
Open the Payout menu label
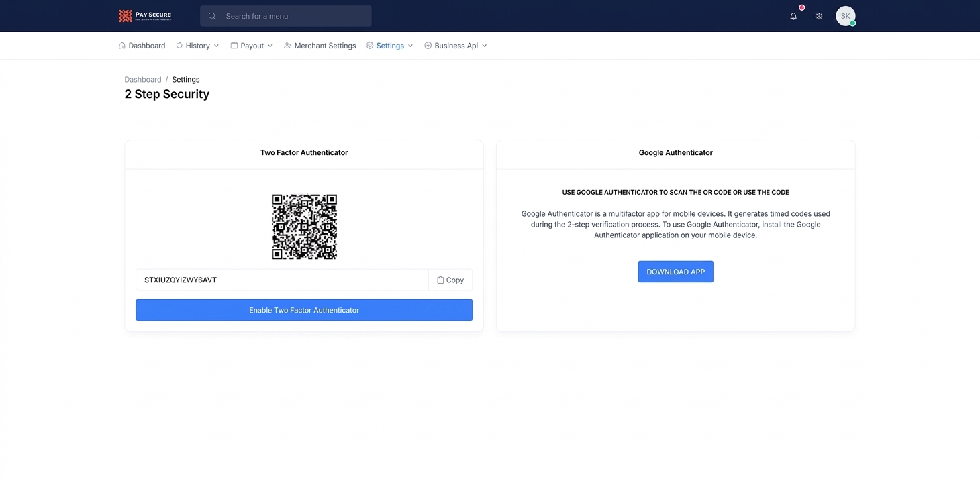click(252, 46)
